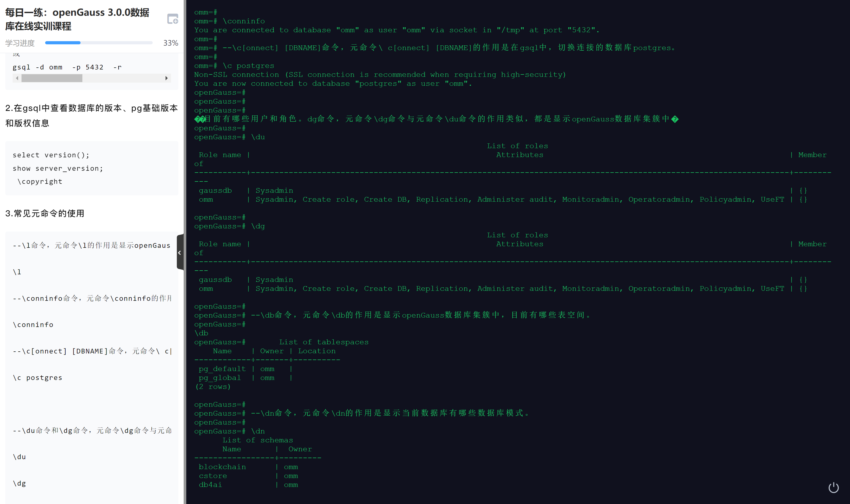This screenshot has height=504, width=850.
Task: Click the add-window icon beside course title
Action: 173,19
